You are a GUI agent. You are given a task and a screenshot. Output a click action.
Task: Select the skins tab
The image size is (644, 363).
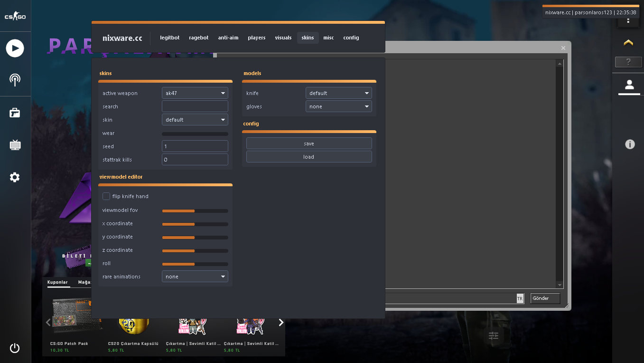click(308, 38)
